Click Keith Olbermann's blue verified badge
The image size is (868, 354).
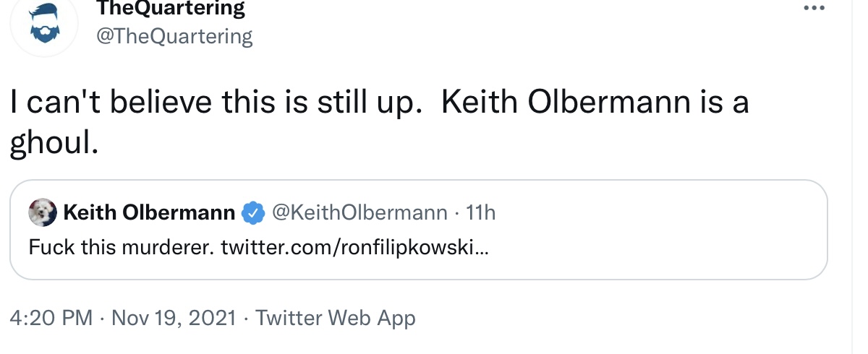[251, 213]
